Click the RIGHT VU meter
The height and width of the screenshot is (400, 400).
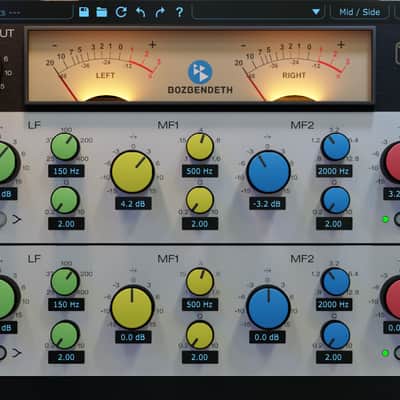(x=293, y=70)
